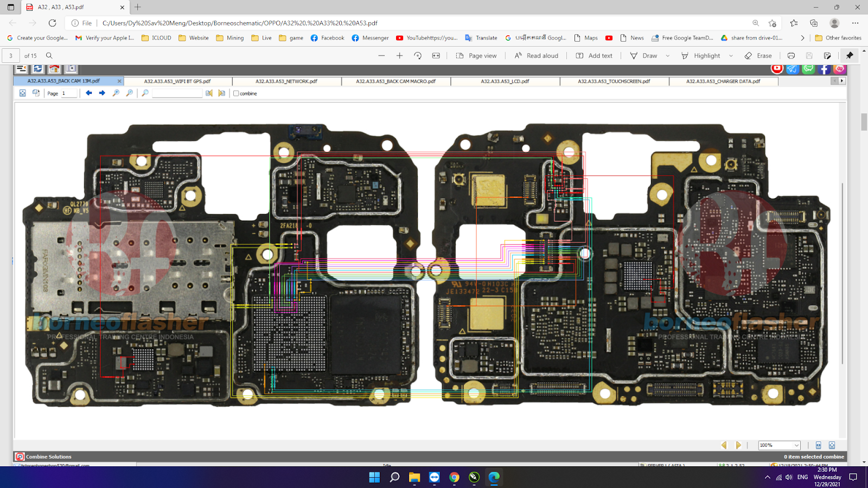The width and height of the screenshot is (868, 488).
Task: Switch to A32.A33.A53_NETWORK.pdf tab
Action: (286, 81)
